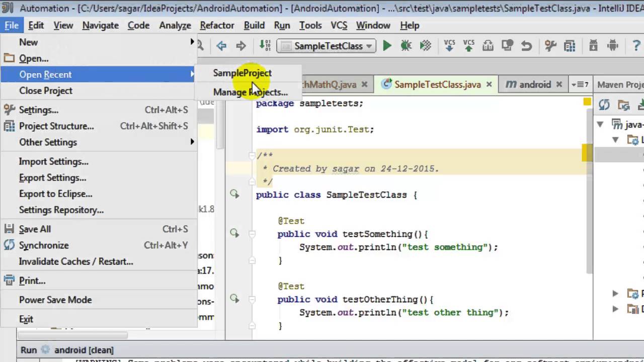Expand the second-to-last Maven tree node
This screenshot has width=644, height=362.
pos(615,293)
